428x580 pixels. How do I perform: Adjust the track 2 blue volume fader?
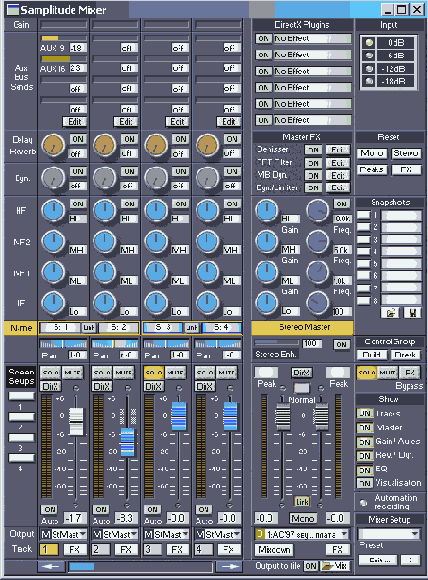tap(128, 442)
